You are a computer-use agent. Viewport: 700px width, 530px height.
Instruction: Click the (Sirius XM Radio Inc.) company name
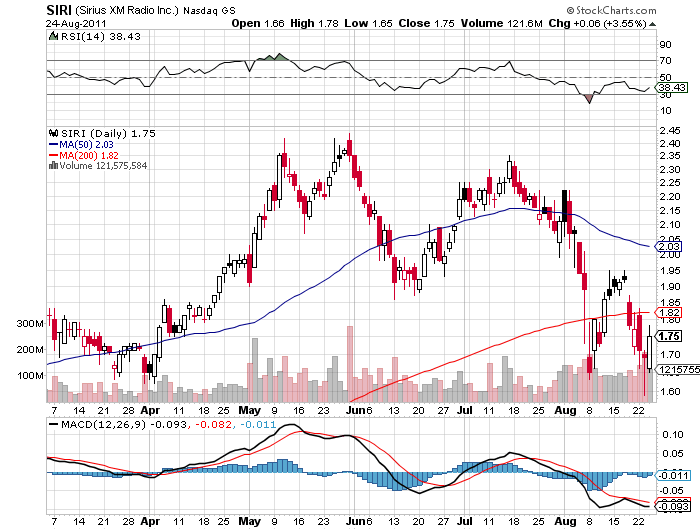click(126, 10)
